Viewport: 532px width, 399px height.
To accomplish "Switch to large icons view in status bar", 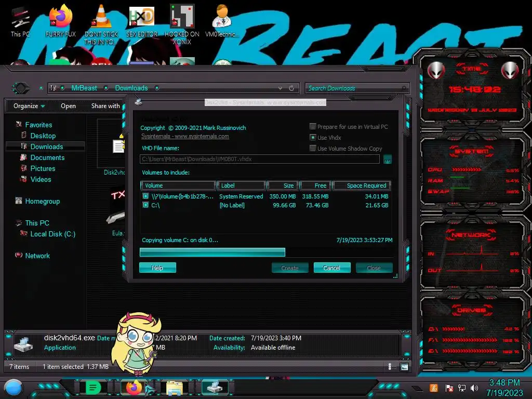I will click(404, 367).
